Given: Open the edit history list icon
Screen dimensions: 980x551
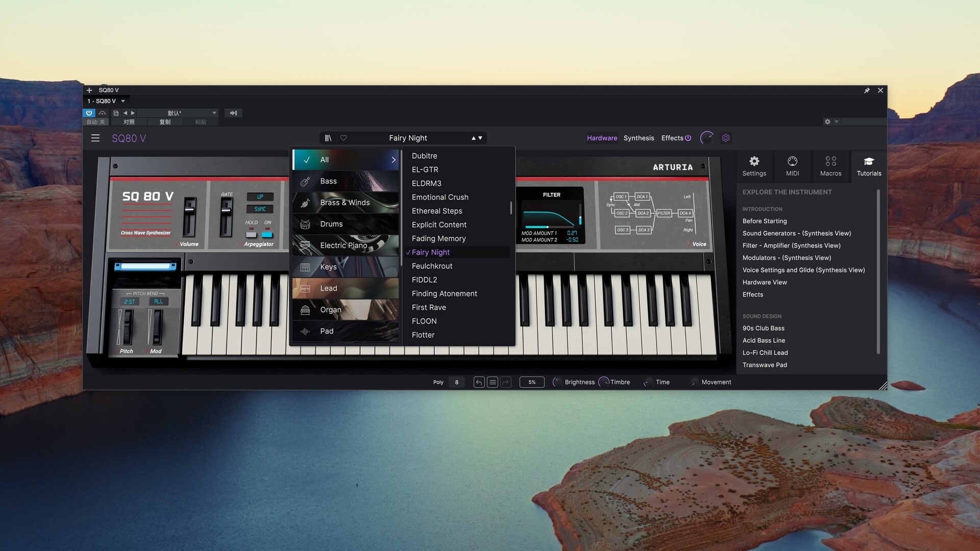Looking at the screenshot, I should tap(493, 382).
